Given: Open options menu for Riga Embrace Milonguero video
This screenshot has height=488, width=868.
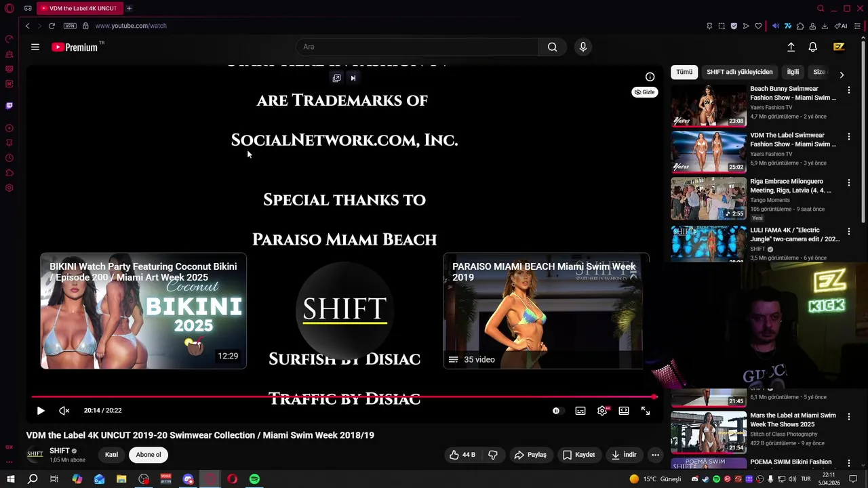Looking at the screenshot, I should pyautogui.click(x=848, y=183).
